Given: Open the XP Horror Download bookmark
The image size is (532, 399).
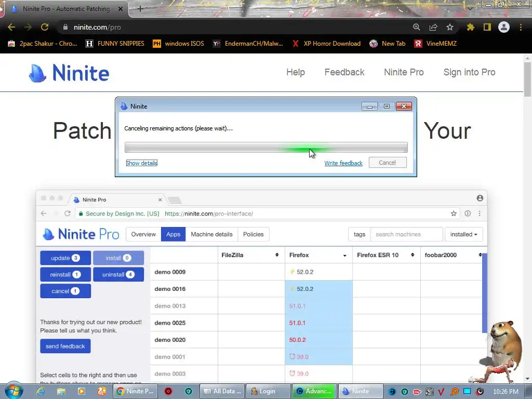Looking at the screenshot, I should point(326,44).
